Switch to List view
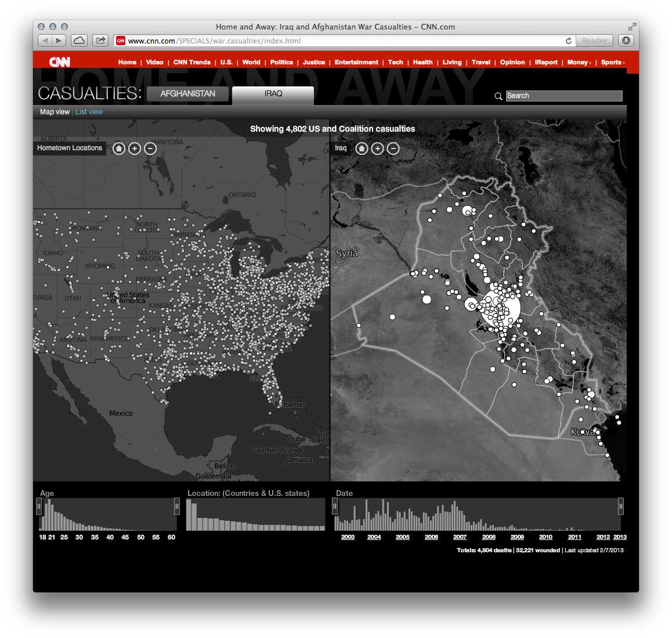This screenshot has height=638, width=672. point(89,112)
